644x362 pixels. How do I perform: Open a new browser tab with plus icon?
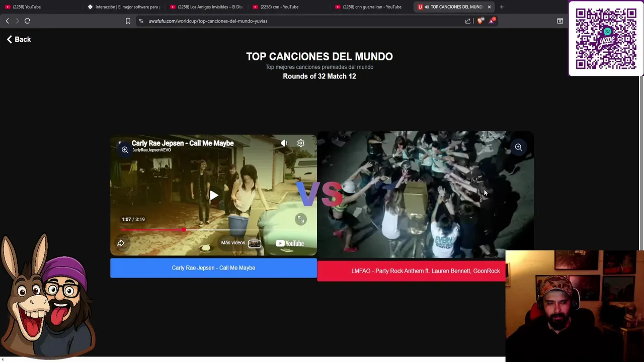502,7
